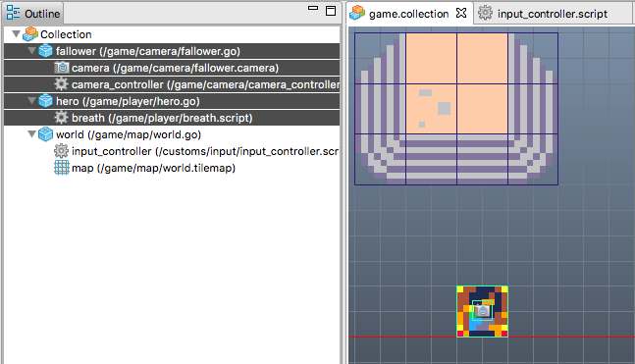Screen dimensions: 635x364
Task: Click the Collection root icon in Outline
Action: pyautogui.click(x=30, y=34)
